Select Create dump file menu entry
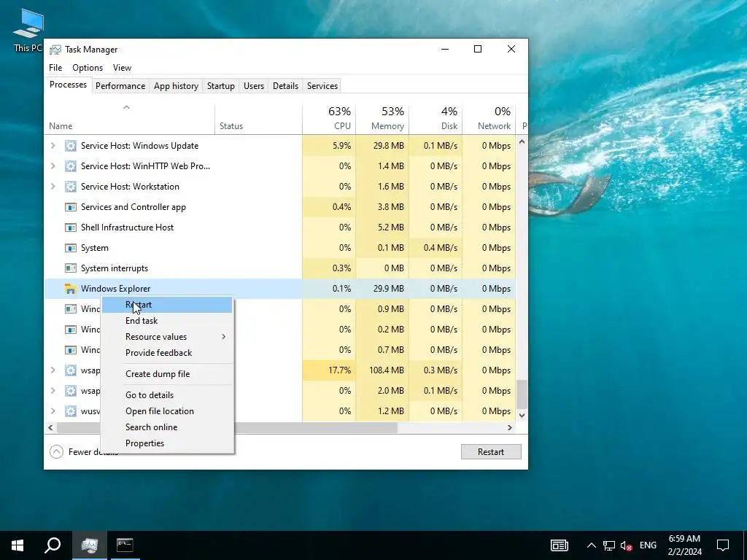This screenshot has width=747, height=560. click(x=167, y=374)
